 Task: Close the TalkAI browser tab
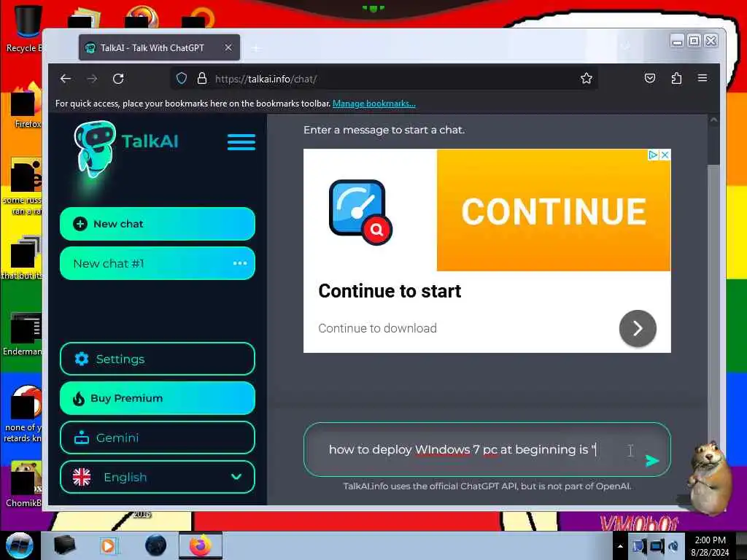pos(228,47)
